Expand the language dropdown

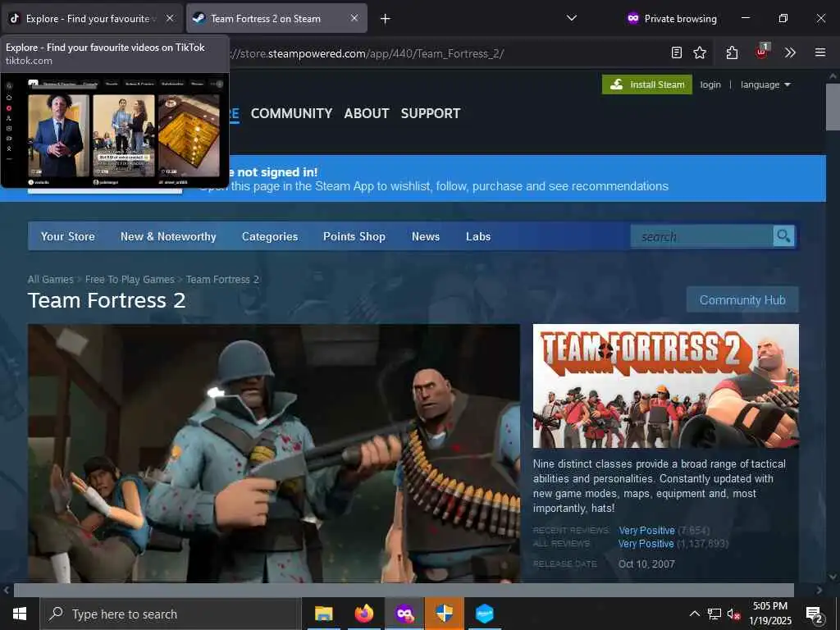tap(765, 84)
